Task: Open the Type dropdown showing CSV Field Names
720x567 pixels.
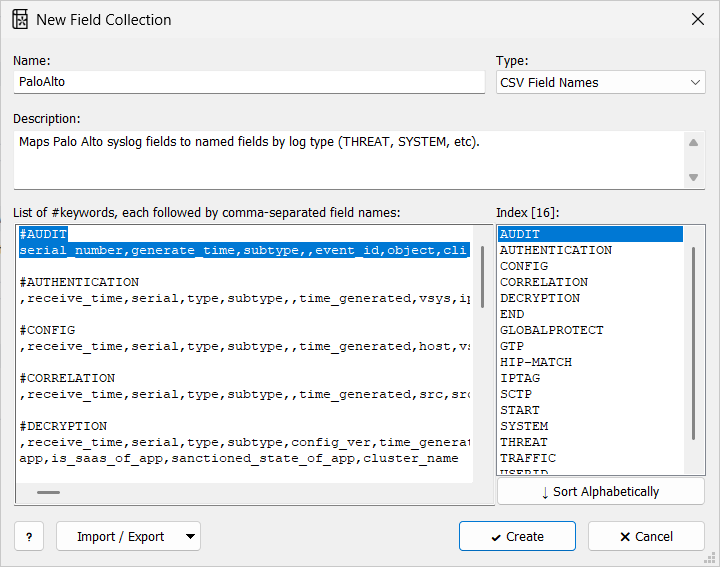Action: 601,82
